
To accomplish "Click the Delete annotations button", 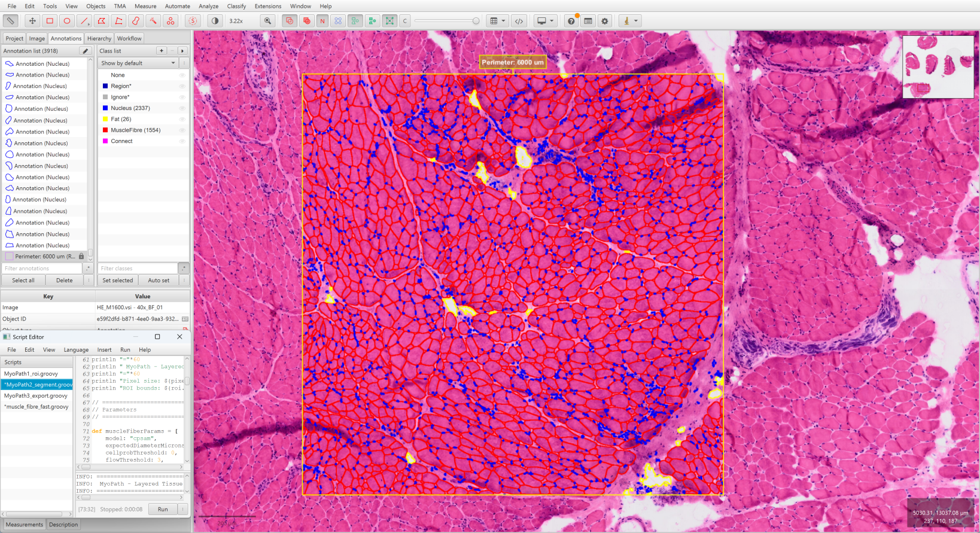I will pyautogui.click(x=65, y=280).
